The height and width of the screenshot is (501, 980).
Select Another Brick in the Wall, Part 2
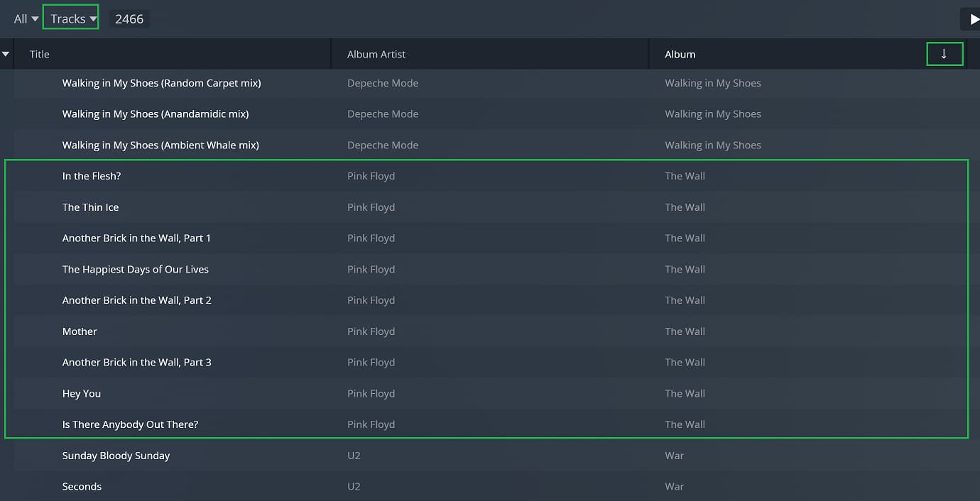[x=136, y=300]
